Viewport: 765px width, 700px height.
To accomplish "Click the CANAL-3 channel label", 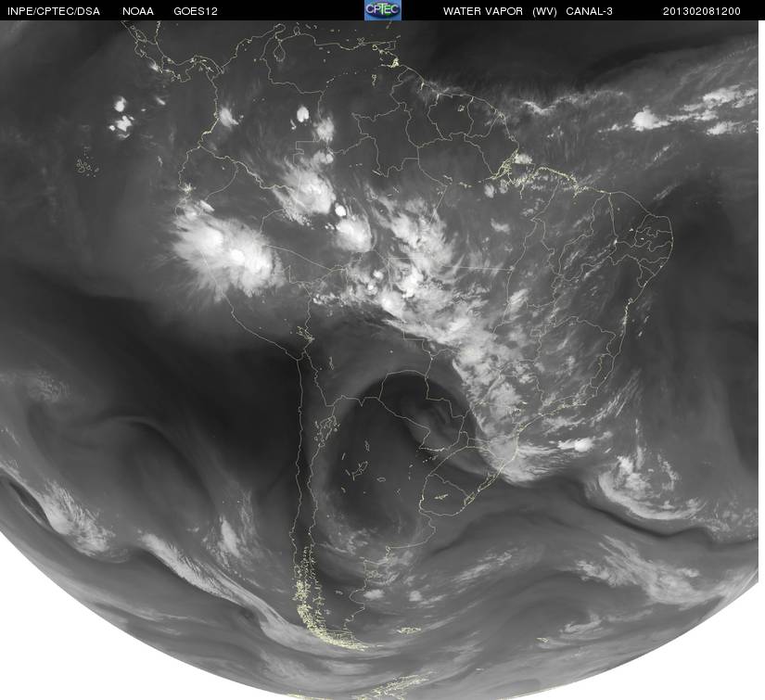I will click(590, 12).
